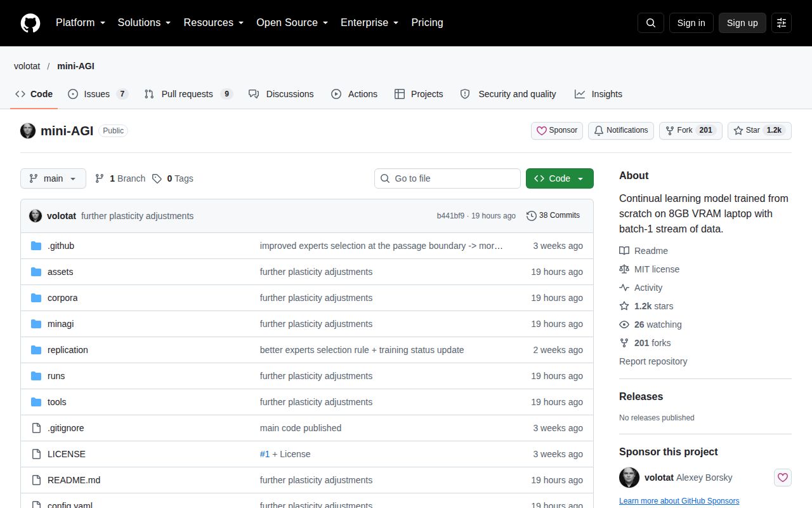Switch to the Security and quality tab

pos(508,94)
